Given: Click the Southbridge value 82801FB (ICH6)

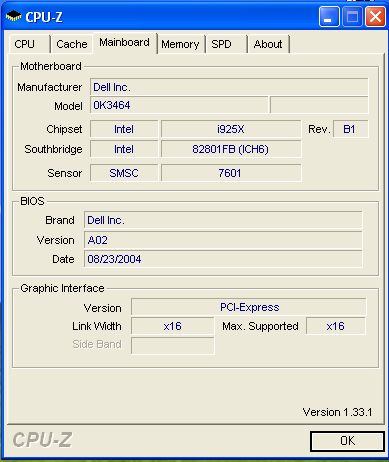Looking at the screenshot, I should tap(231, 149).
